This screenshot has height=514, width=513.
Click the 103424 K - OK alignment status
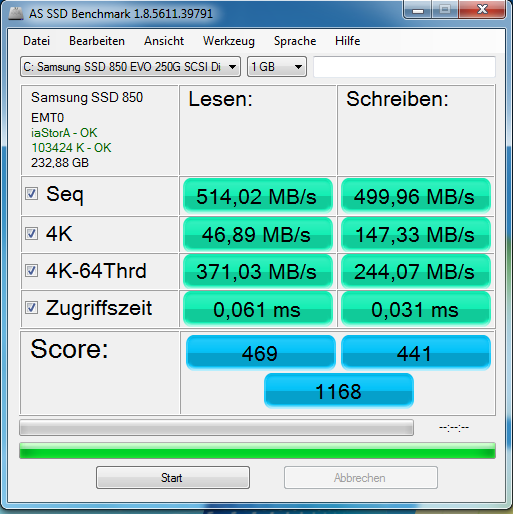71,148
